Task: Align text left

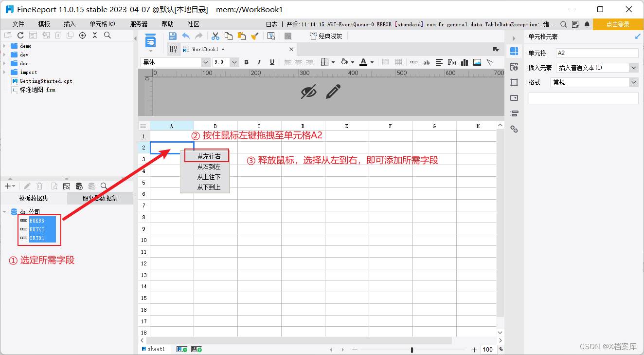Action: click(288, 62)
